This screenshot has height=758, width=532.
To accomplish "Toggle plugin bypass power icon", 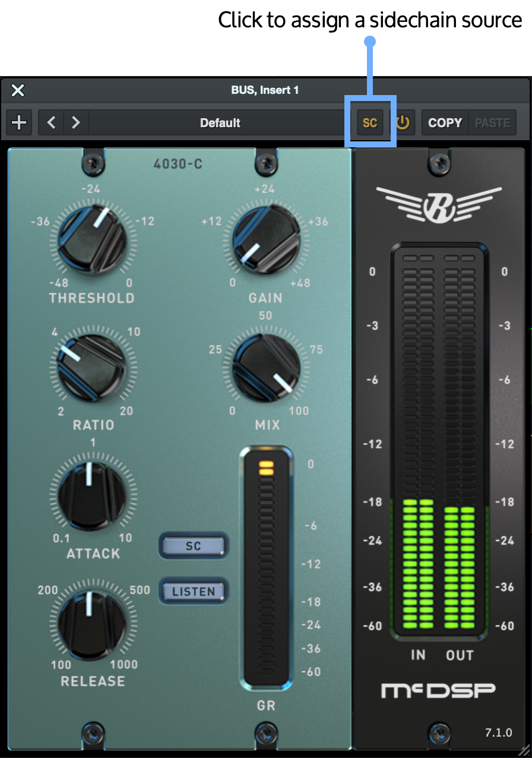I will [403, 123].
